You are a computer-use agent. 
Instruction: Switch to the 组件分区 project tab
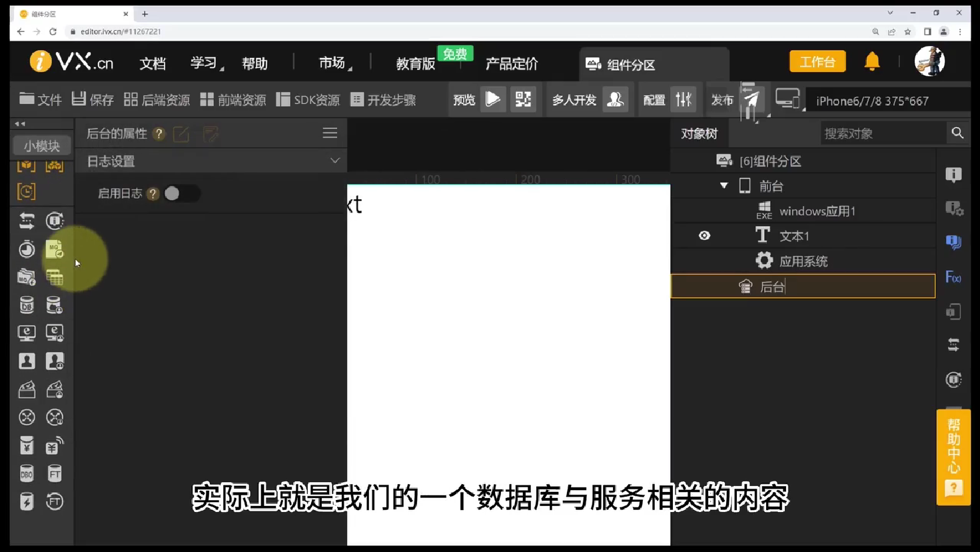[654, 65]
